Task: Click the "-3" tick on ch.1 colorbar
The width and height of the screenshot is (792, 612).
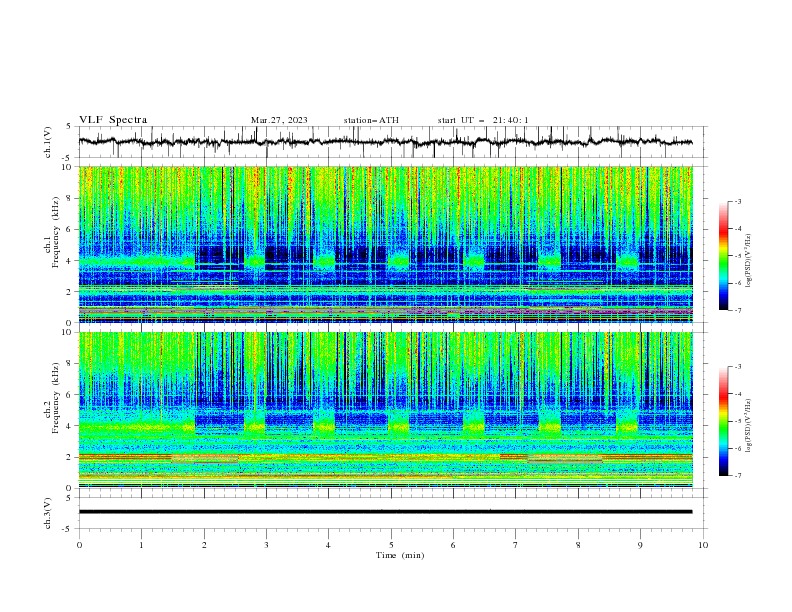Action: (738, 201)
